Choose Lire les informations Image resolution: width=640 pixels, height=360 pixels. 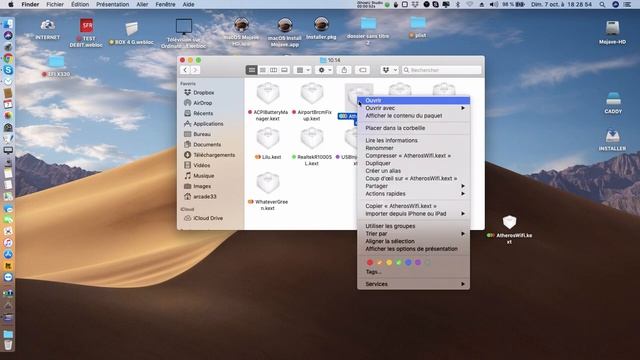pyautogui.click(x=413, y=140)
